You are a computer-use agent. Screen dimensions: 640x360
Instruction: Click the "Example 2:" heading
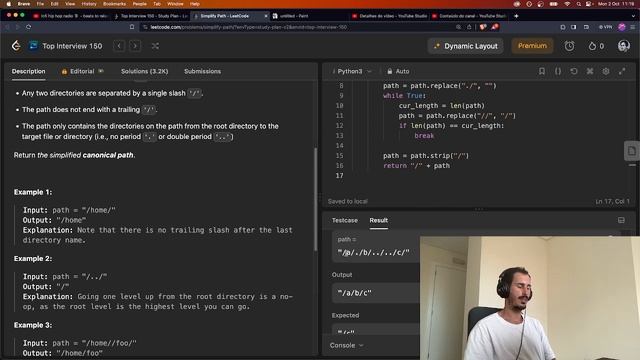tap(33, 259)
